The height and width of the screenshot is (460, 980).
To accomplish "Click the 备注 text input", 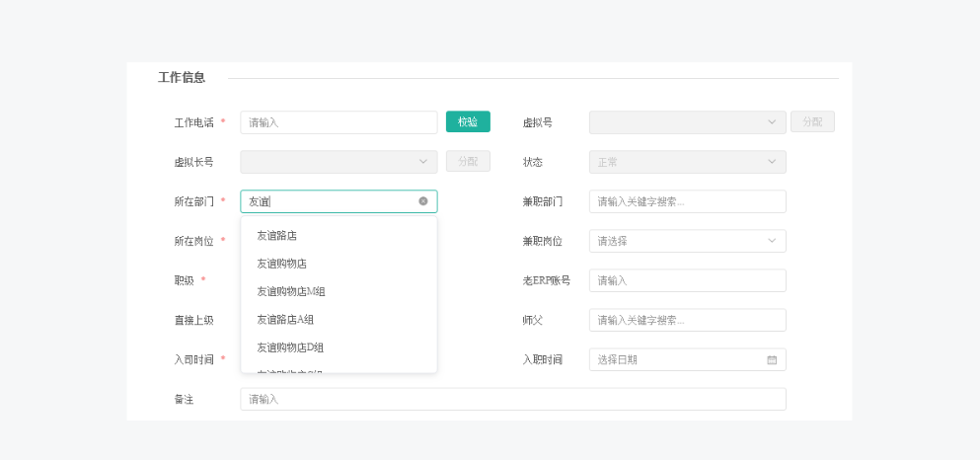I will (512, 399).
